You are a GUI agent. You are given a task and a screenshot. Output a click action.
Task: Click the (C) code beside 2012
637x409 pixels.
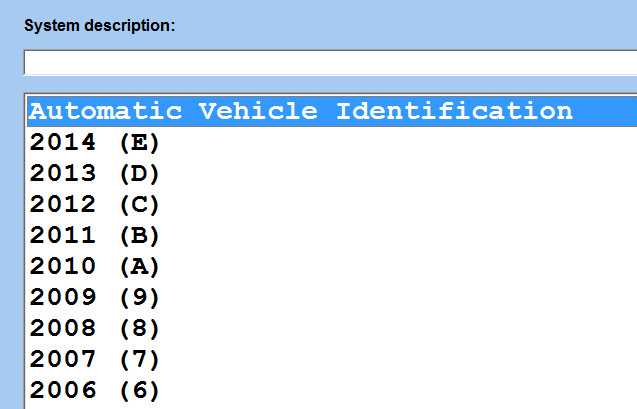(x=139, y=204)
